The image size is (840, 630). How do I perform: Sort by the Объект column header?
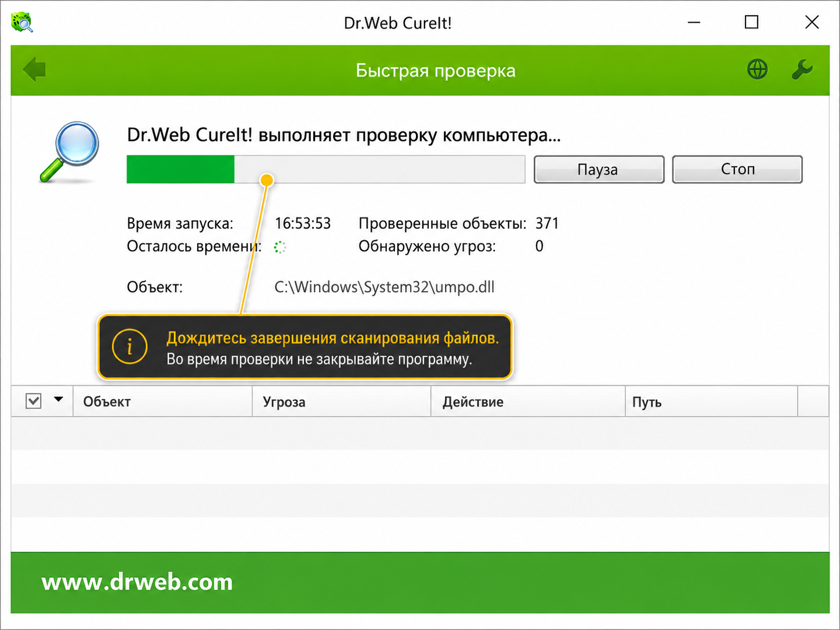tap(162, 401)
